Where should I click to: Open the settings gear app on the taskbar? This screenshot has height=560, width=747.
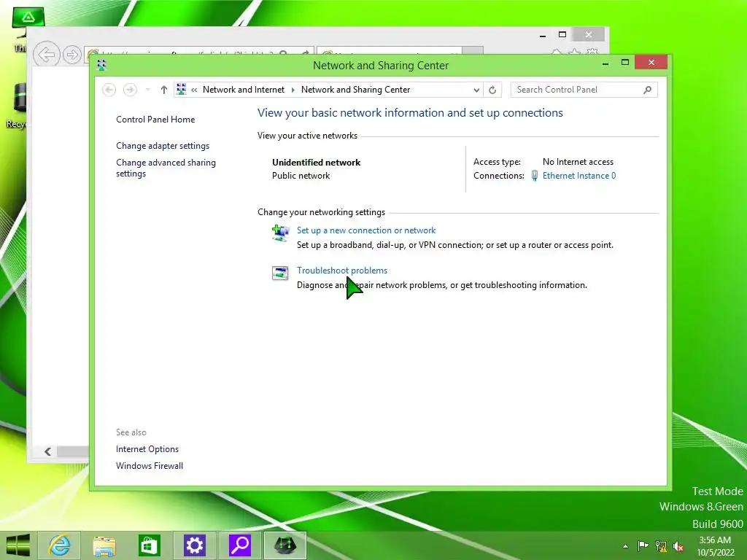(x=194, y=545)
